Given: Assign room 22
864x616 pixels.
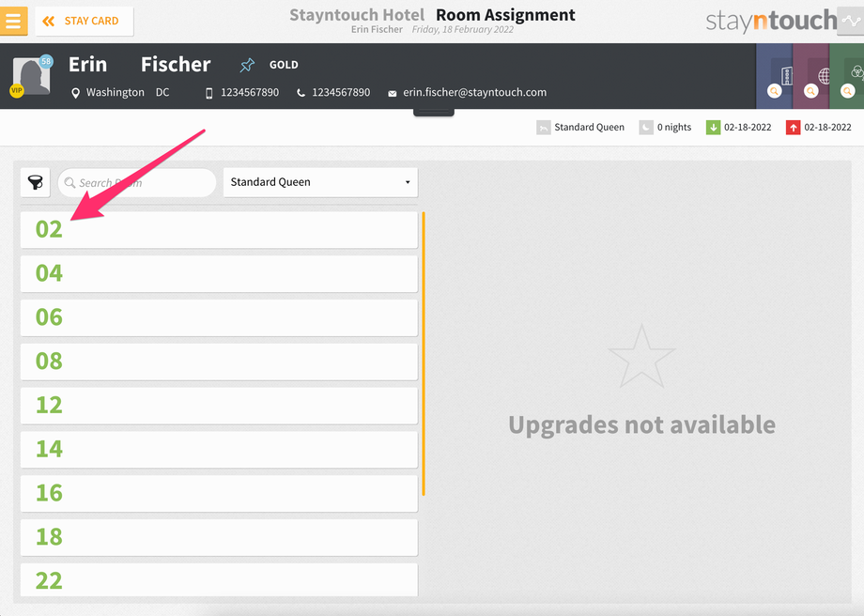Looking at the screenshot, I should (x=219, y=579).
